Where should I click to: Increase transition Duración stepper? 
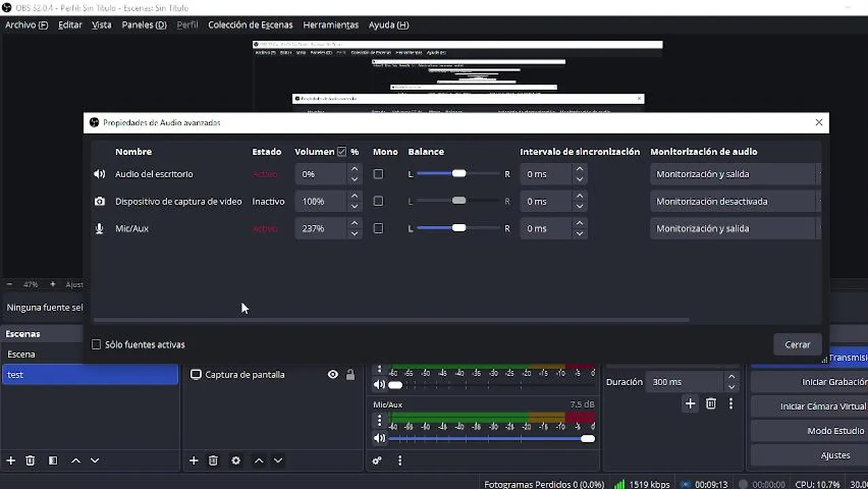coord(731,377)
